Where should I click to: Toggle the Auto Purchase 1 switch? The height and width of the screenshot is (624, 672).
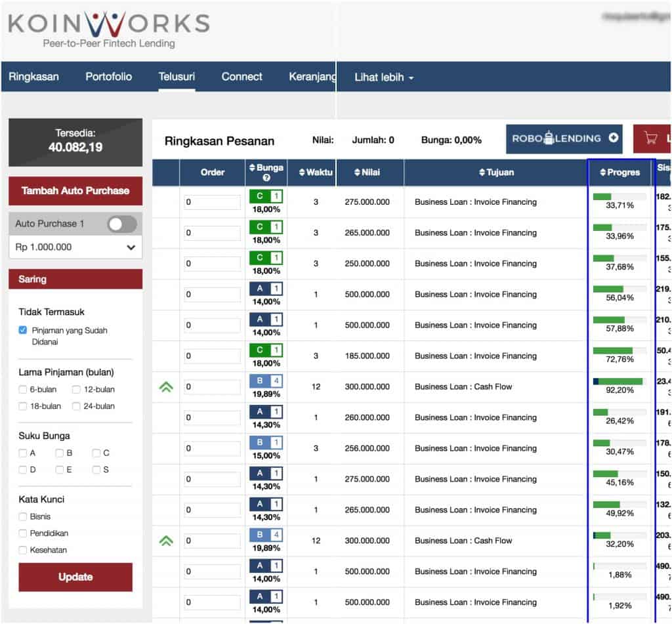point(121,224)
